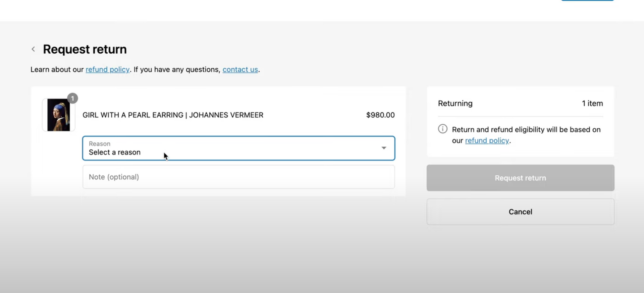The width and height of the screenshot is (644, 293).
Task: Click the return and refund eligibility notice text
Action: click(526, 130)
